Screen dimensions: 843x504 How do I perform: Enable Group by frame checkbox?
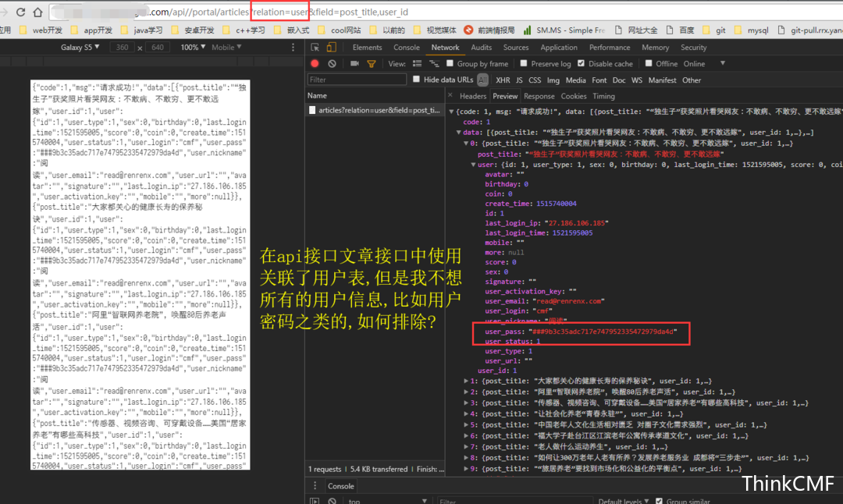coord(450,63)
